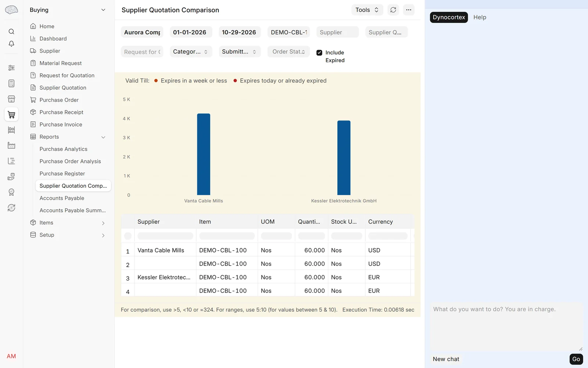
Task: Open Accounts Payable report link
Action: click(62, 198)
